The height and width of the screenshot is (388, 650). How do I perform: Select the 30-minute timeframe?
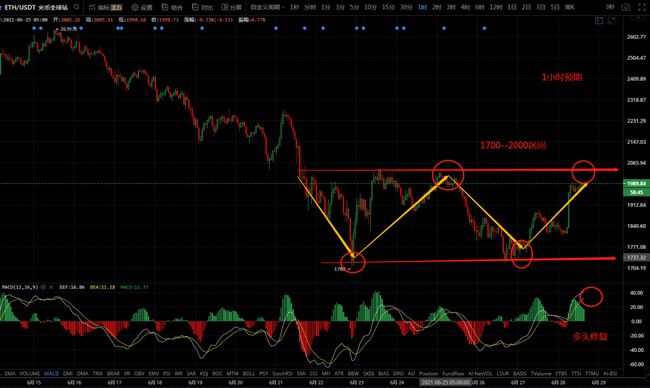click(x=406, y=7)
